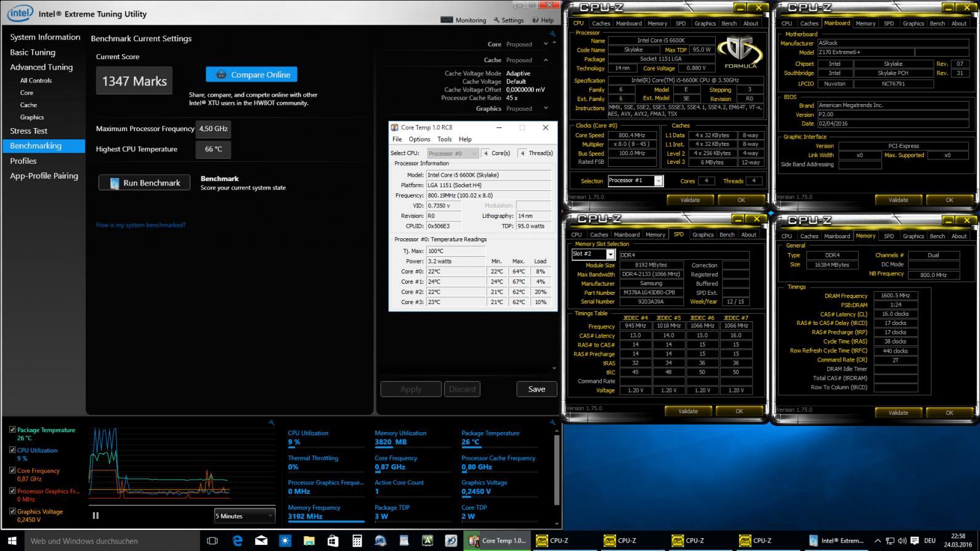
Task: Open Profiles in XTU sidebar
Action: (23, 161)
